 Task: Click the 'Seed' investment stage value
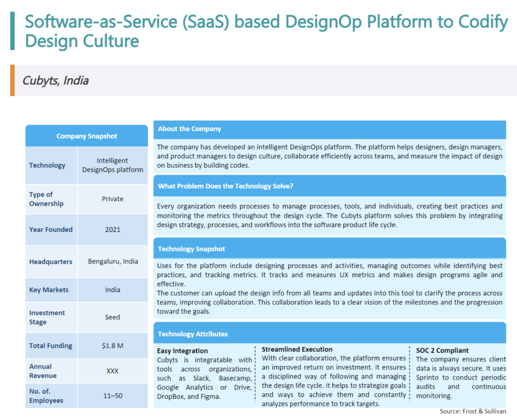pyautogui.click(x=113, y=317)
